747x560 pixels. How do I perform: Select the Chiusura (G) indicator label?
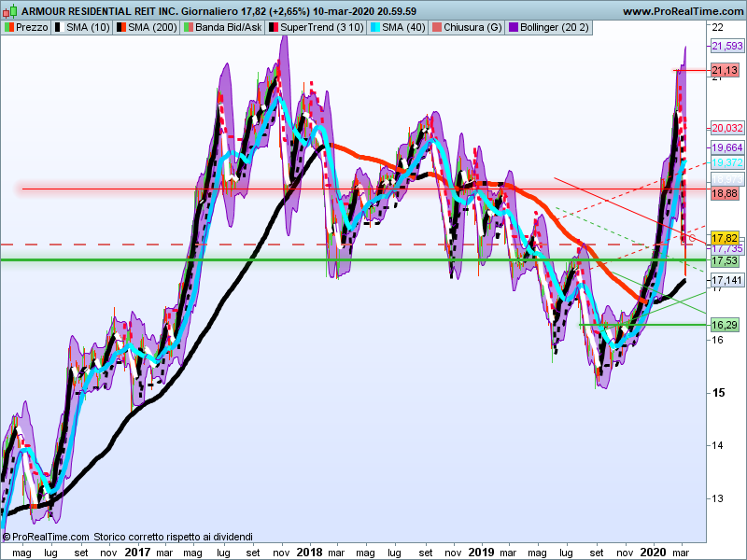pos(467,28)
